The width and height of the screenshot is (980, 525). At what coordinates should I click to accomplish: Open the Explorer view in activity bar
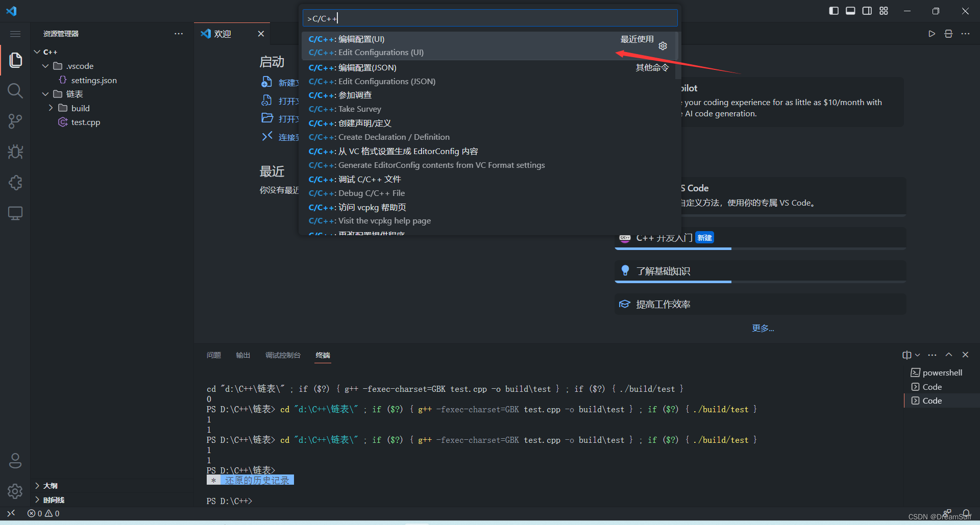[x=15, y=60]
